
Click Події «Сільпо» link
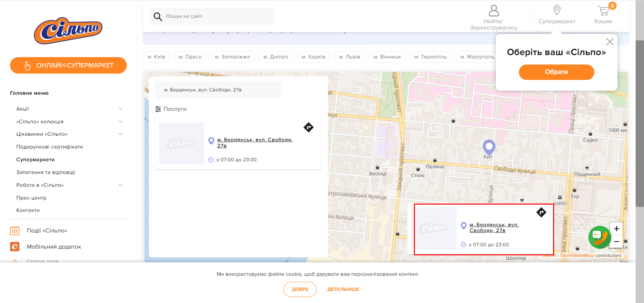tap(47, 231)
